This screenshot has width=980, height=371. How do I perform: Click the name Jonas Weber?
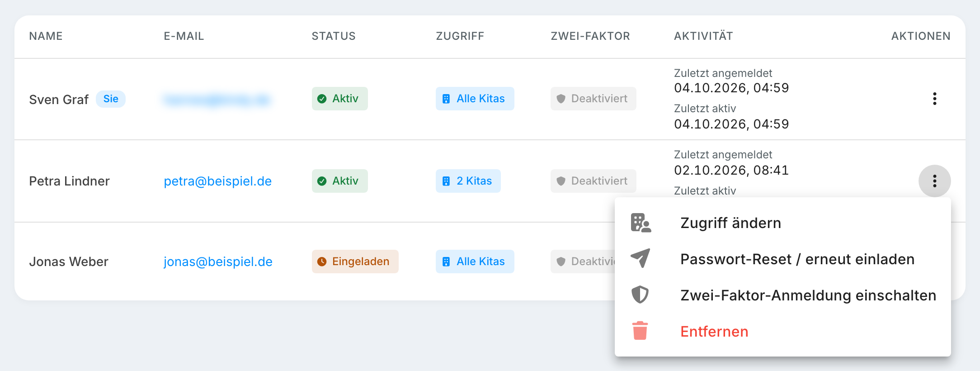69,262
